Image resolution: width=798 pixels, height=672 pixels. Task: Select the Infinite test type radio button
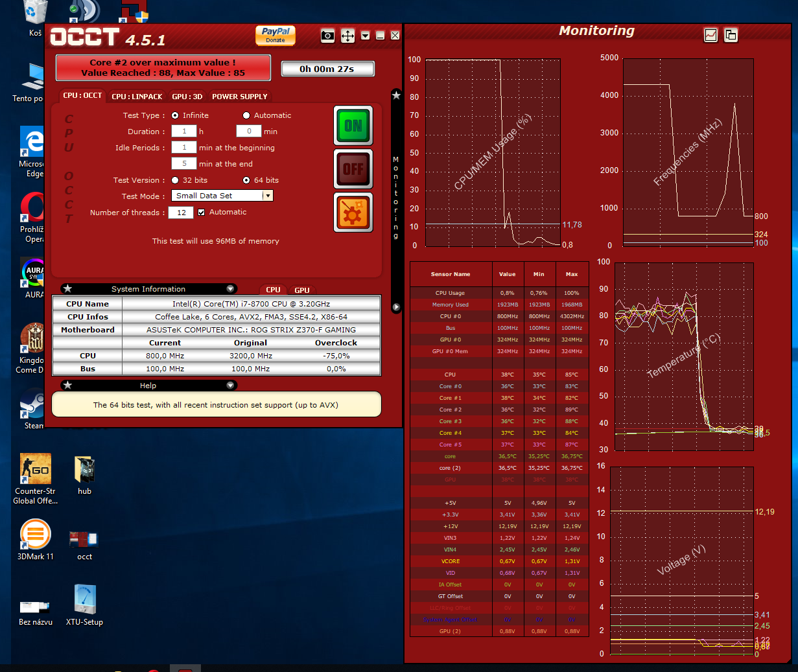pos(175,115)
